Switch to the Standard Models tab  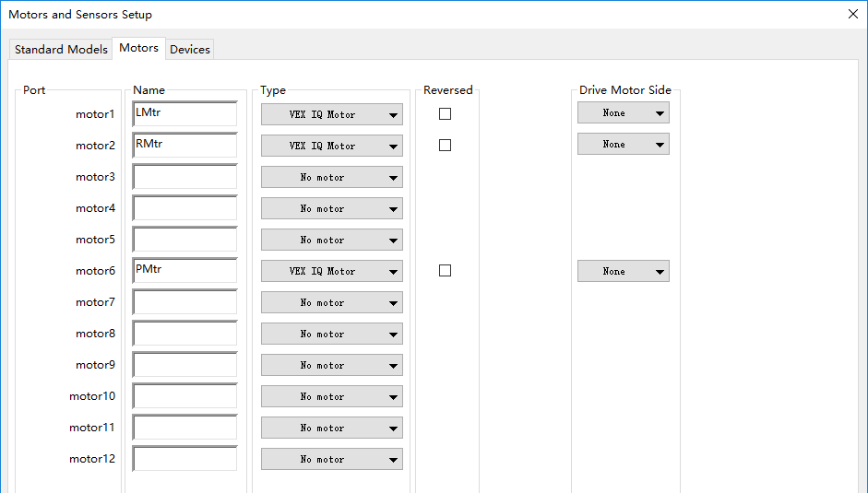click(x=61, y=50)
